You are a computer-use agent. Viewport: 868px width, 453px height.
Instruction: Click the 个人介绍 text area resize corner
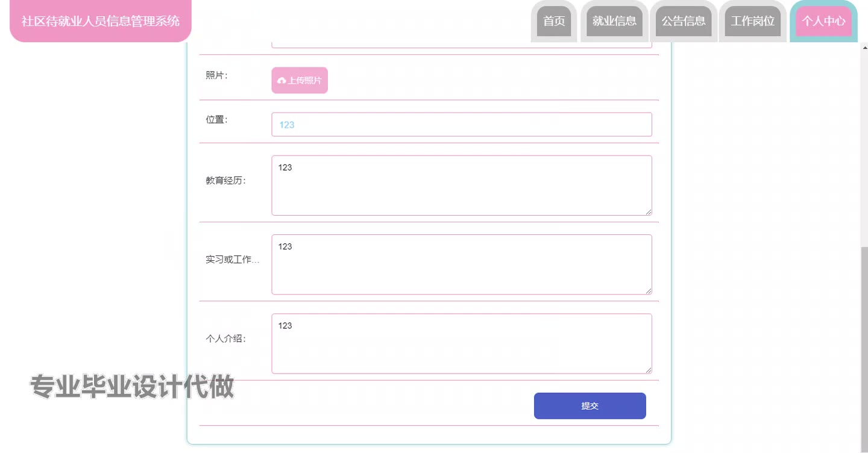click(649, 370)
